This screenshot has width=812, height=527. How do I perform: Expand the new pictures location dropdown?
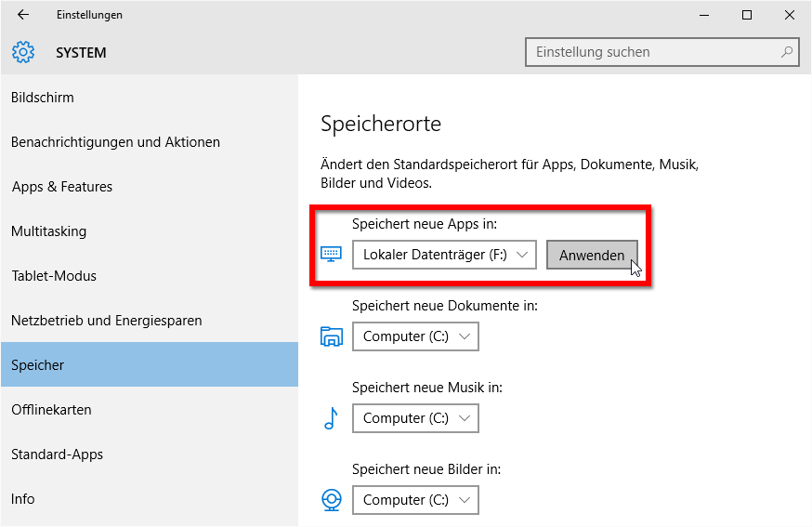tap(415, 500)
